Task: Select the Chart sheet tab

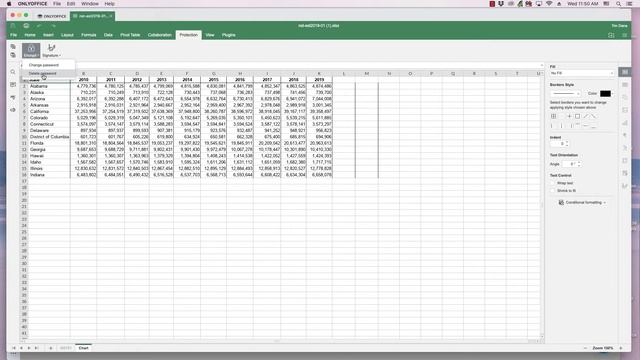Action: pos(83,348)
